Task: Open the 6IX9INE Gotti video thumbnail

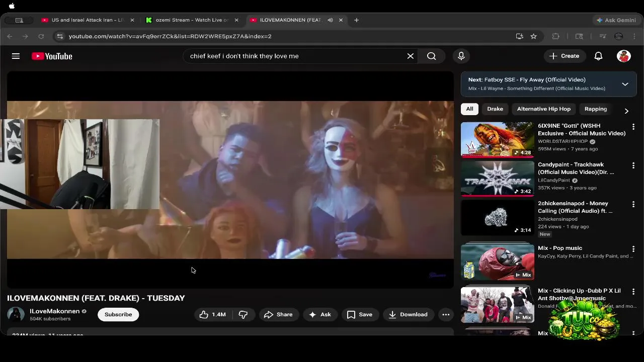Action: click(x=498, y=140)
